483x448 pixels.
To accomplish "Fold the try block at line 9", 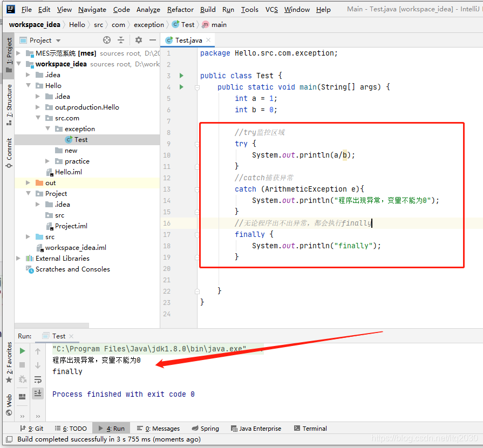I will click(197, 144).
